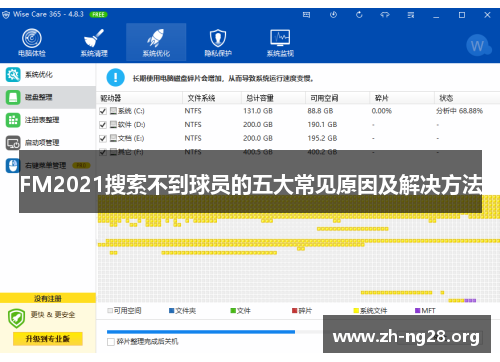
Task: Open the 电脑体检 PC checkup icon
Action: [32, 38]
